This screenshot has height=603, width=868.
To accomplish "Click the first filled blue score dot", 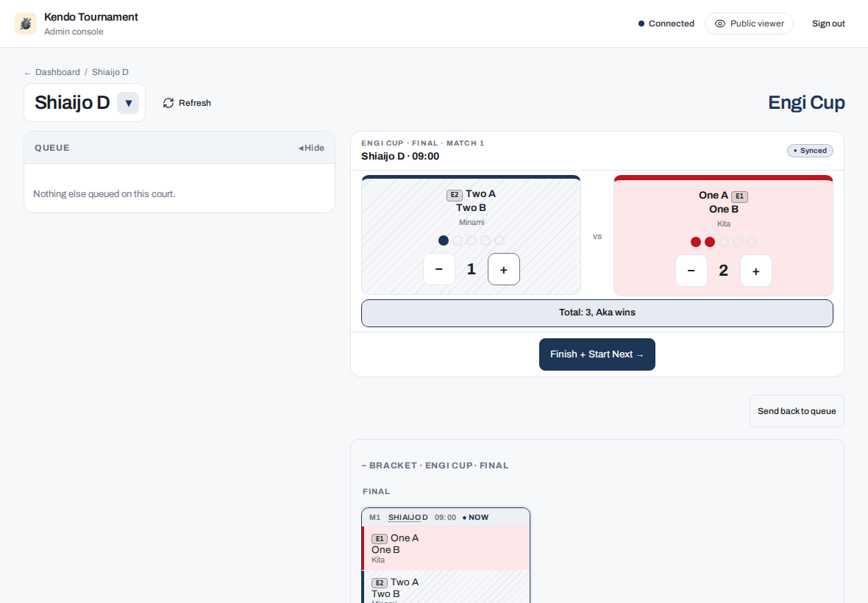I will [x=444, y=240].
